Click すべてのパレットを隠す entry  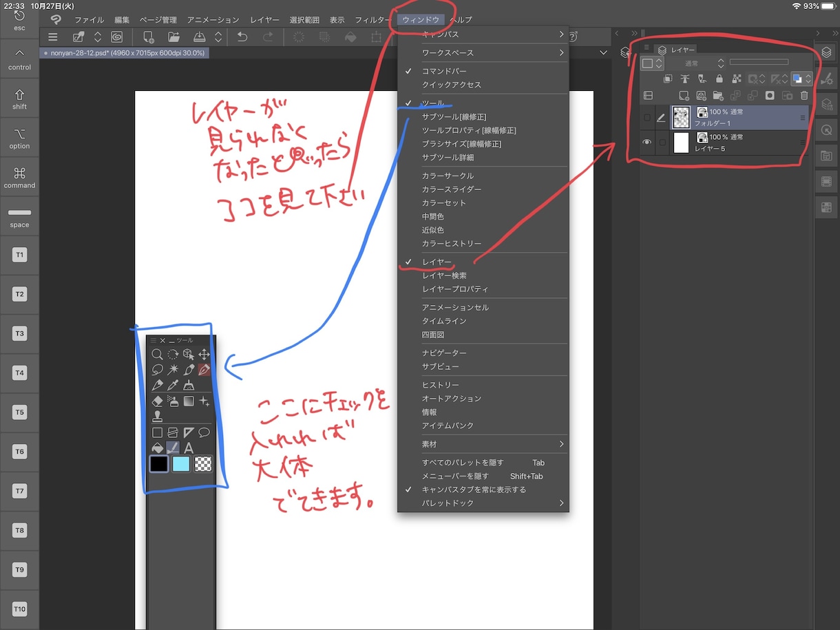pos(463,463)
